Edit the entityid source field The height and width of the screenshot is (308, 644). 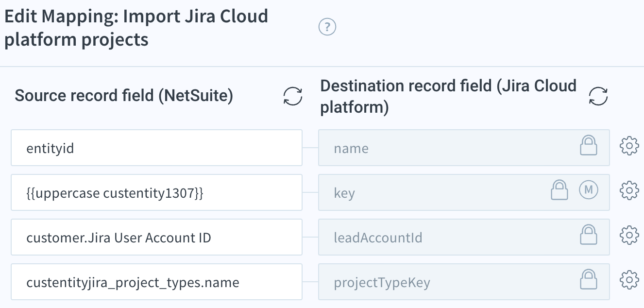[x=156, y=148]
